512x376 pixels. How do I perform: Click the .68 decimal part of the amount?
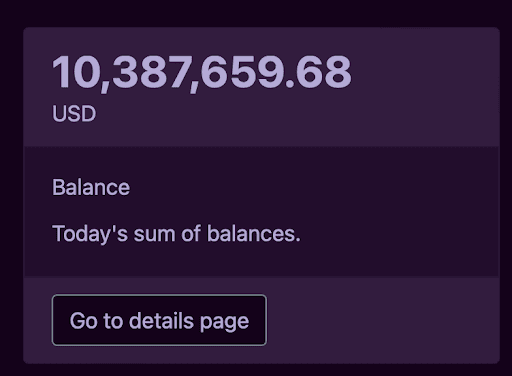click(319, 72)
